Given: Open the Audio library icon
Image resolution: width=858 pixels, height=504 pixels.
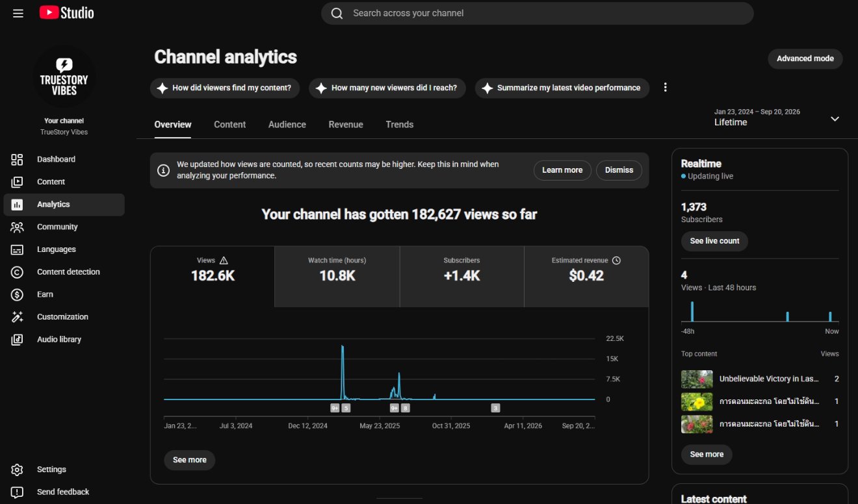Looking at the screenshot, I should point(17,340).
